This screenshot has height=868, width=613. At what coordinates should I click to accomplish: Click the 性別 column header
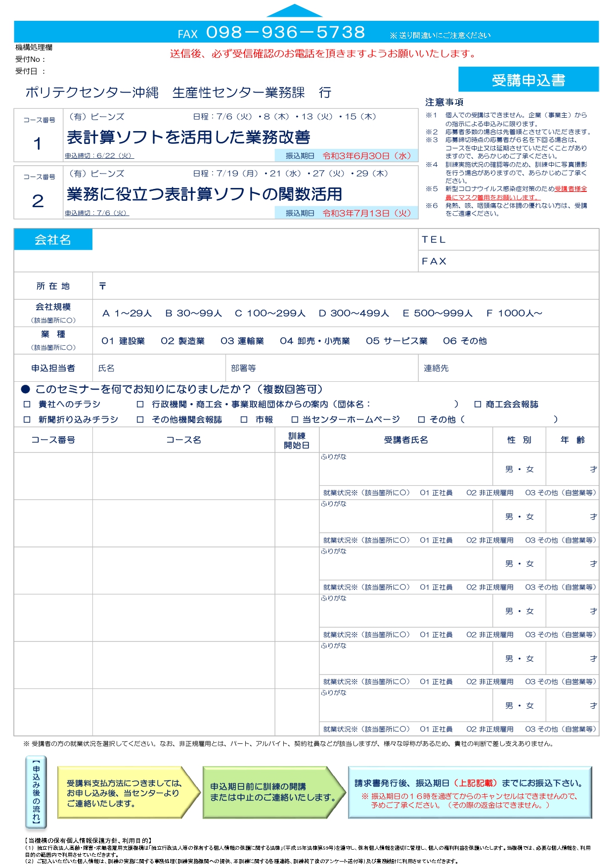[519, 440]
